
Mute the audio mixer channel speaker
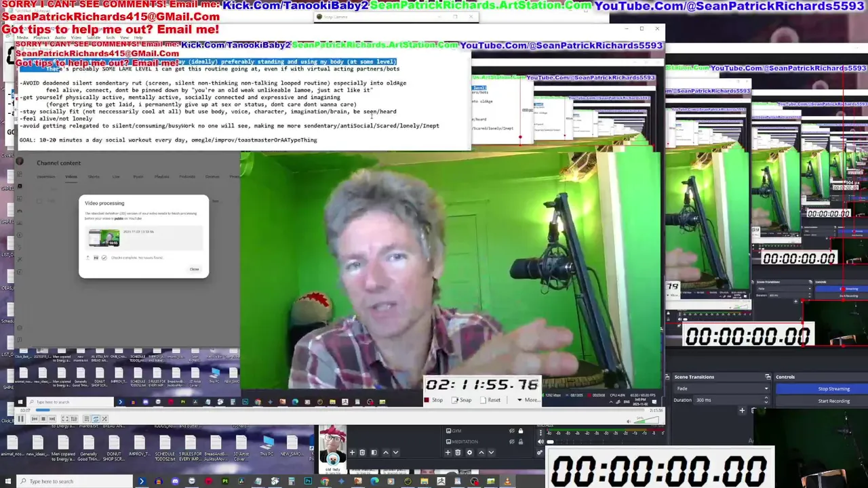[540, 442]
